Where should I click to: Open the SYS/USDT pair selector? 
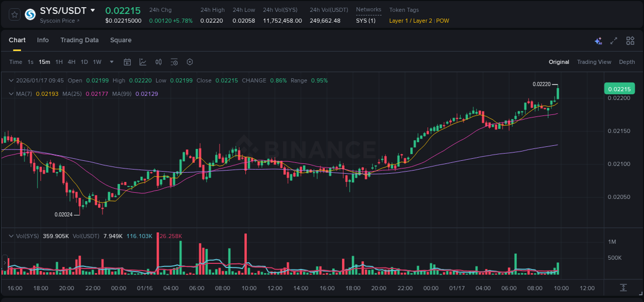pos(64,10)
